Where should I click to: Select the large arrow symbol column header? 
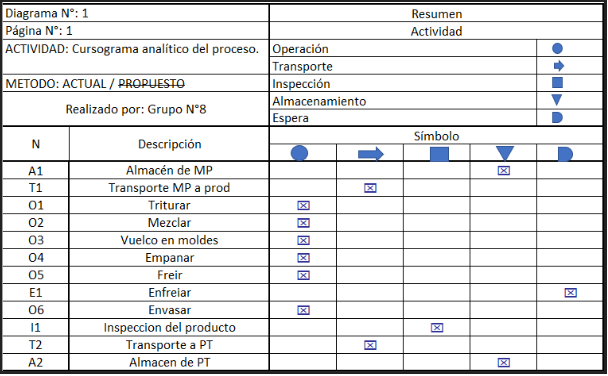pos(371,154)
